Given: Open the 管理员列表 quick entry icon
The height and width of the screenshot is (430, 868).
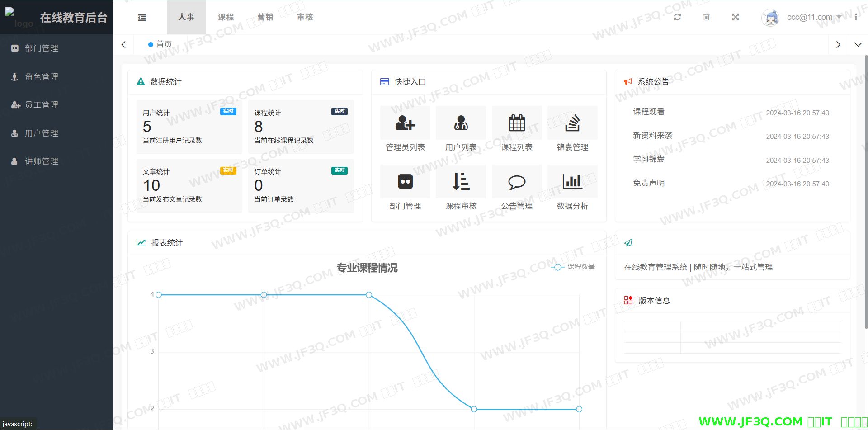Looking at the screenshot, I should click(x=405, y=123).
